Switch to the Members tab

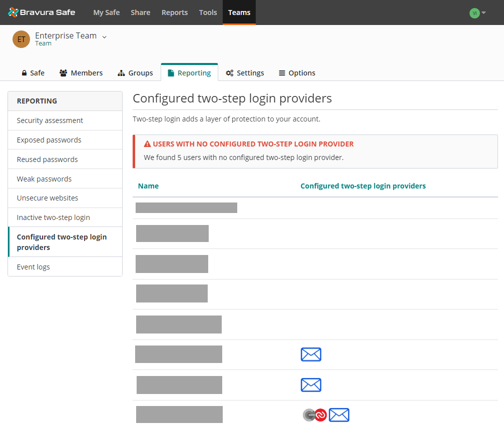click(81, 73)
